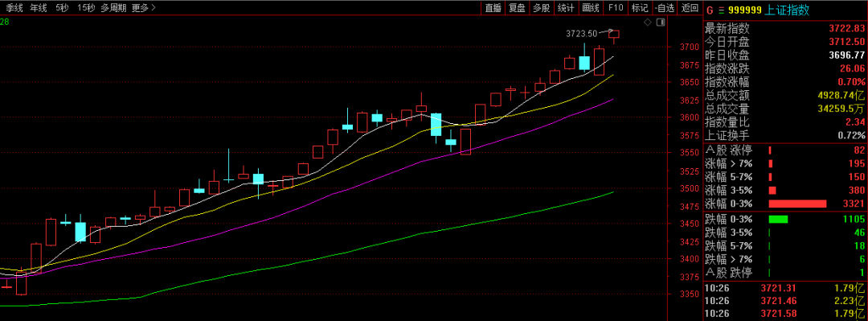The height and width of the screenshot is (321, 868).
Task: Click the red G icon by the index code
Action: pos(709,10)
